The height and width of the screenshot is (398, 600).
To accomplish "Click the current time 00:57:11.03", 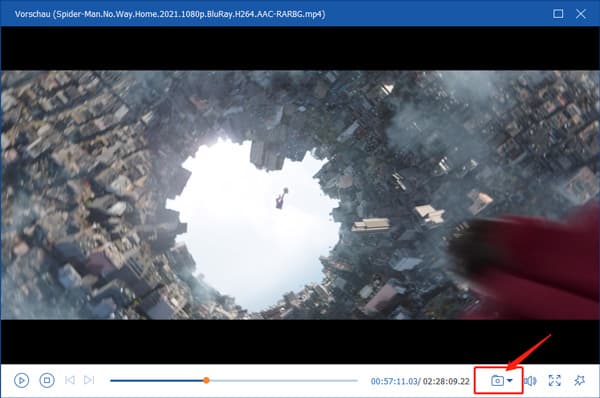I will point(394,381).
